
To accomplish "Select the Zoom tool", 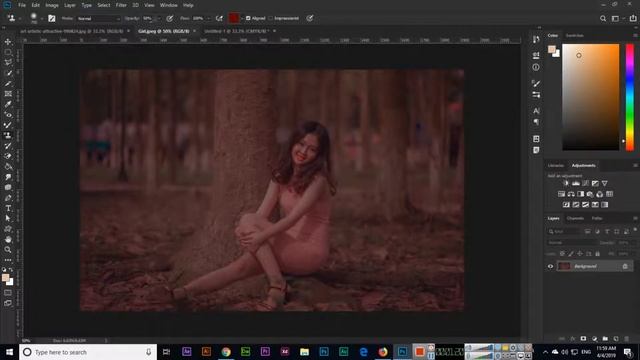I will pos(8,249).
